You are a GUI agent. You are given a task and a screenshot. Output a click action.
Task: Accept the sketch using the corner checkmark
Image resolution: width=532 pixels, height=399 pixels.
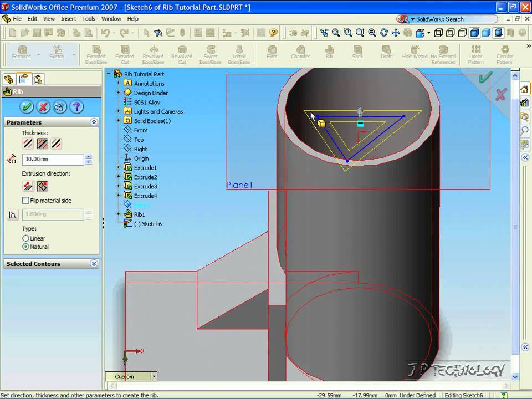coord(485,78)
